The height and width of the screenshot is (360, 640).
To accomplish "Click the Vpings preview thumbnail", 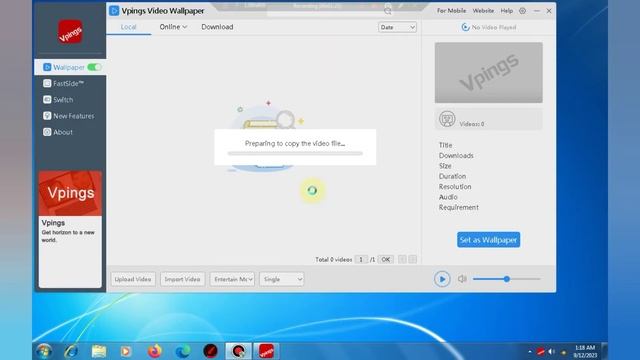I will [489, 73].
